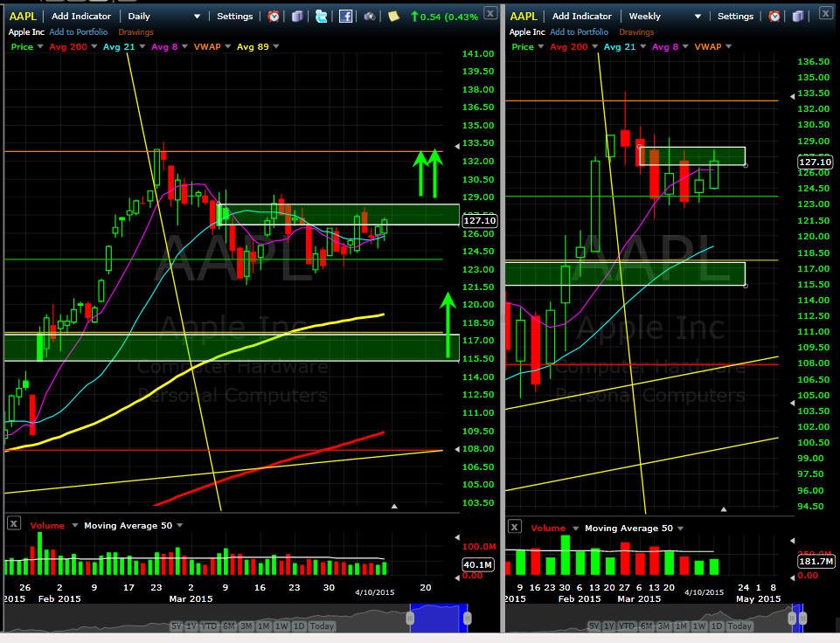Click AAPL ticker symbol in Weekly chart
The height and width of the screenshot is (643, 840).
tap(524, 16)
